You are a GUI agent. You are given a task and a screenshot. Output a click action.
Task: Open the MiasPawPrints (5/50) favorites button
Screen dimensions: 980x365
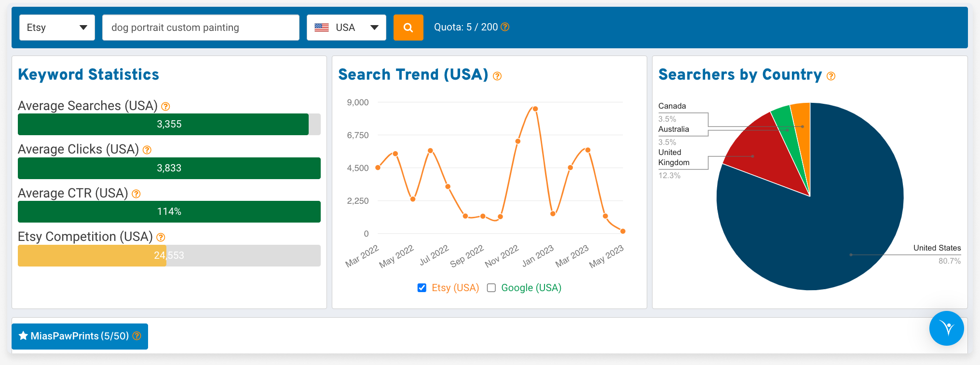[x=80, y=336]
